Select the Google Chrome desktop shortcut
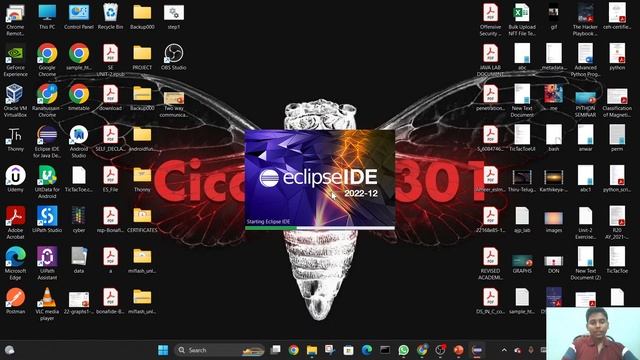 coord(47,60)
